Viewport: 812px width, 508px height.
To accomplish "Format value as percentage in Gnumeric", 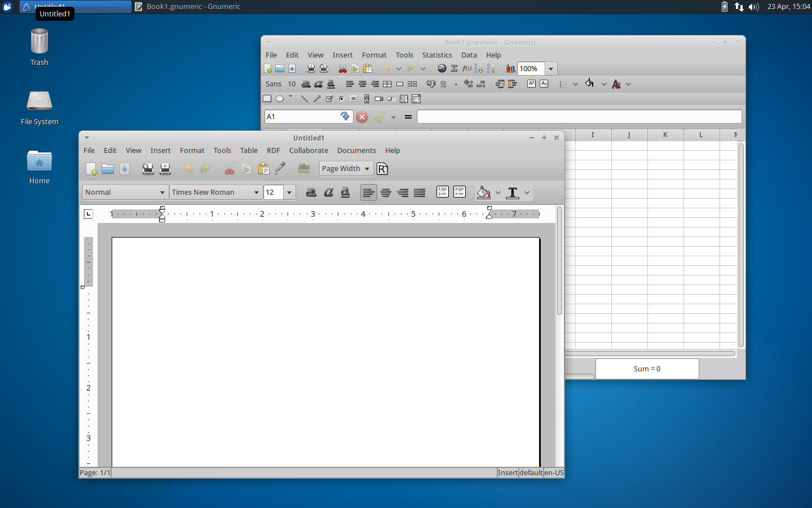I will coord(443,84).
